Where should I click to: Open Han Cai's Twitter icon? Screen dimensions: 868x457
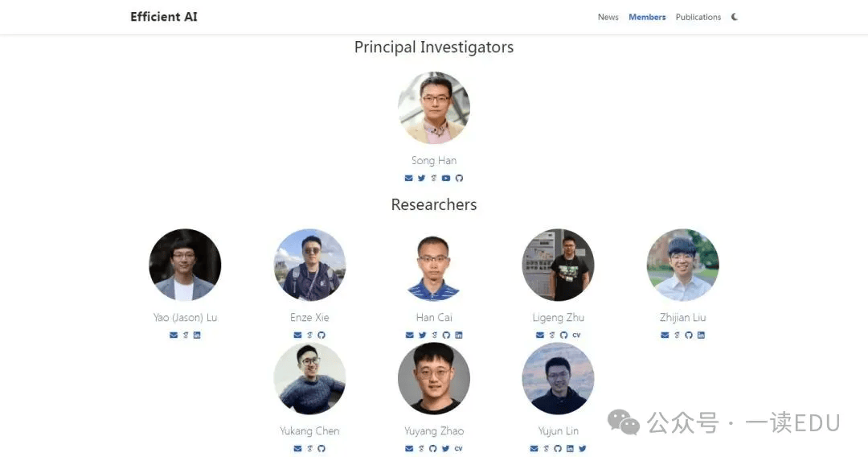coord(423,336)
